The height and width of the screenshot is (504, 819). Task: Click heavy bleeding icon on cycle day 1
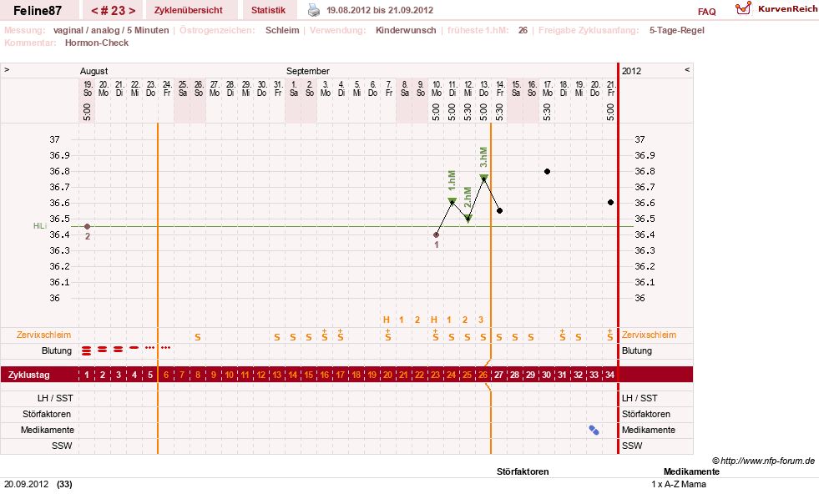click(87, 350)
